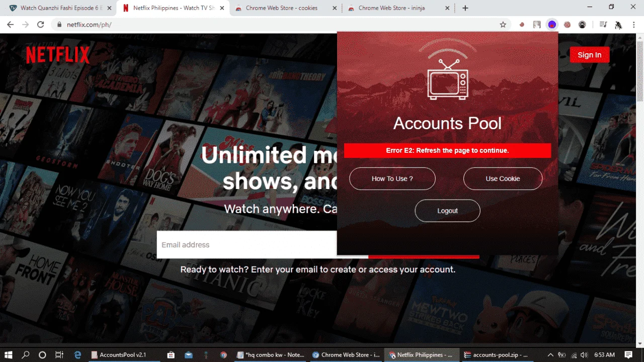Show hidden system tray icons

(550, 355)
